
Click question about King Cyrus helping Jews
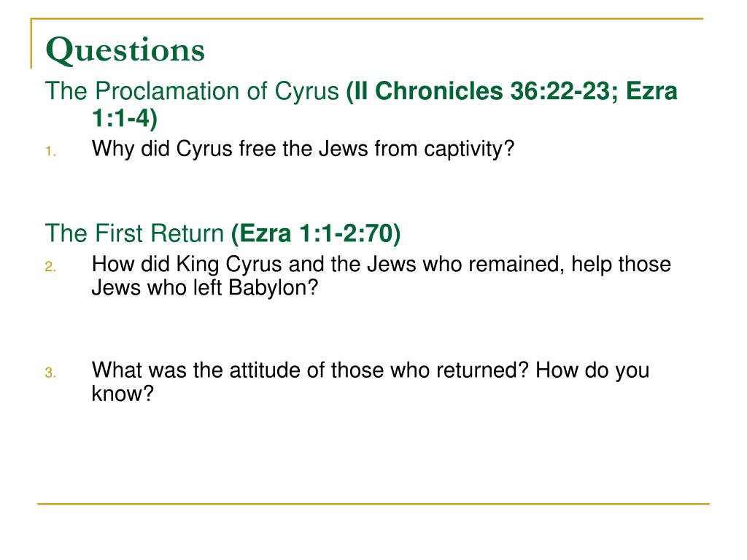(381, 276)
